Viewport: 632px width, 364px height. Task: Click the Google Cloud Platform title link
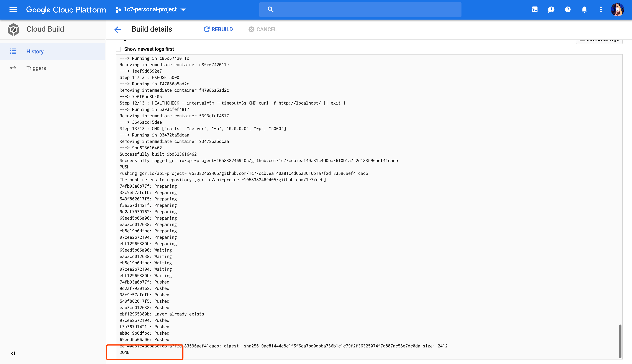click(x=66, y=10)
